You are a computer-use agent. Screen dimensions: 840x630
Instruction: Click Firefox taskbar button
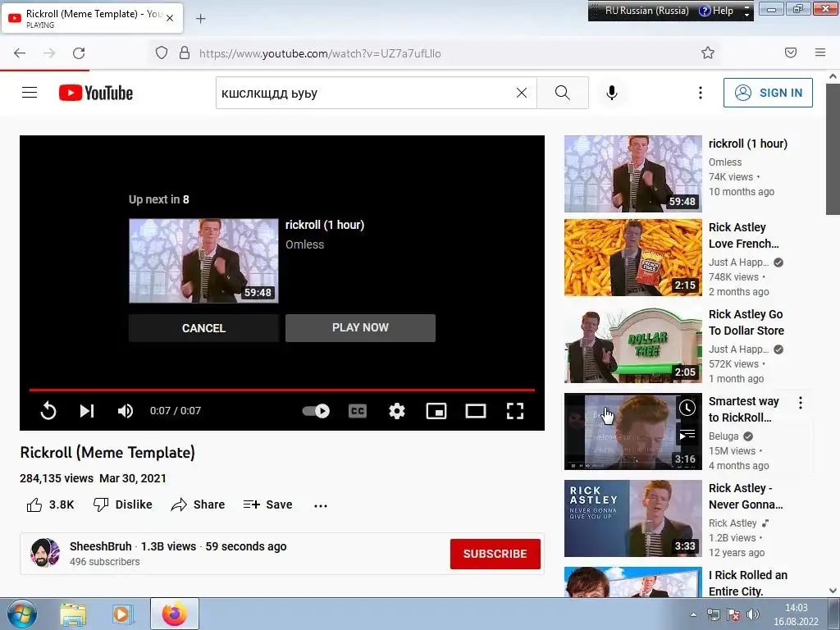pos(175,614)
